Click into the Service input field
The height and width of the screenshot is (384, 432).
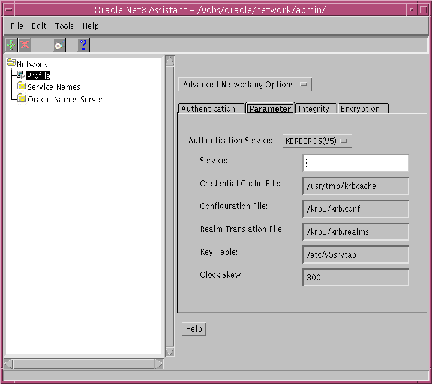(x=356, y=163)
